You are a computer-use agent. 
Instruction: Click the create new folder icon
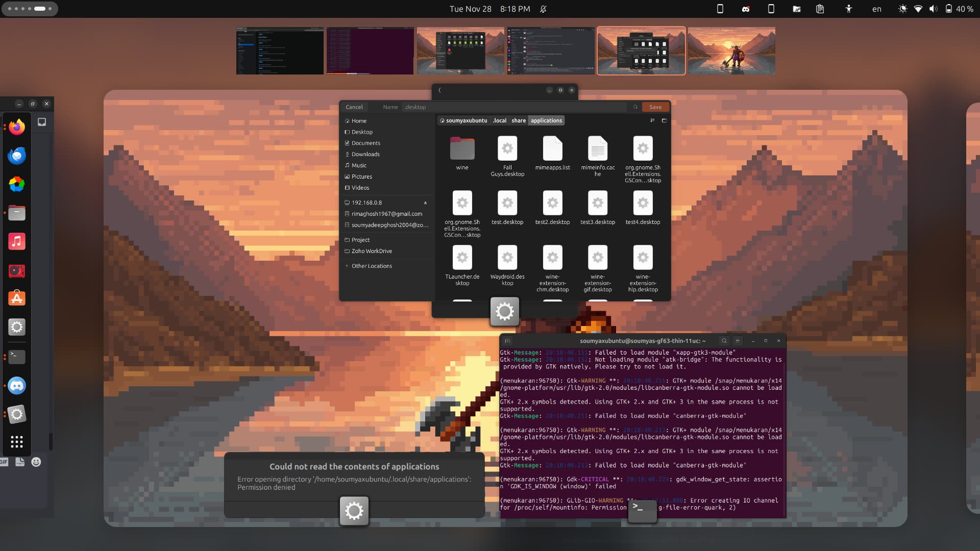pyautogui.click(x=664, y=121)
